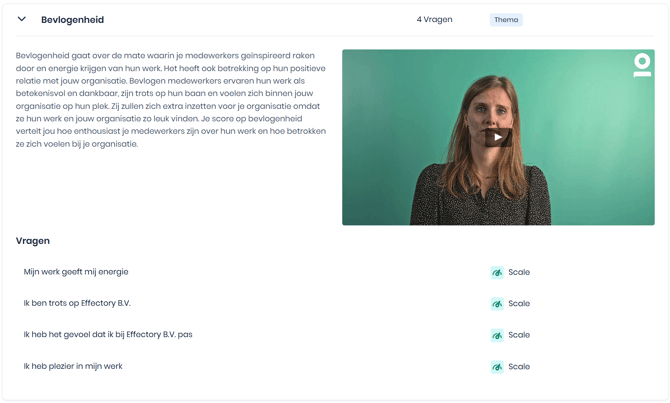
Task: Click the Thema tag badge
Action: tap(506, 20)
